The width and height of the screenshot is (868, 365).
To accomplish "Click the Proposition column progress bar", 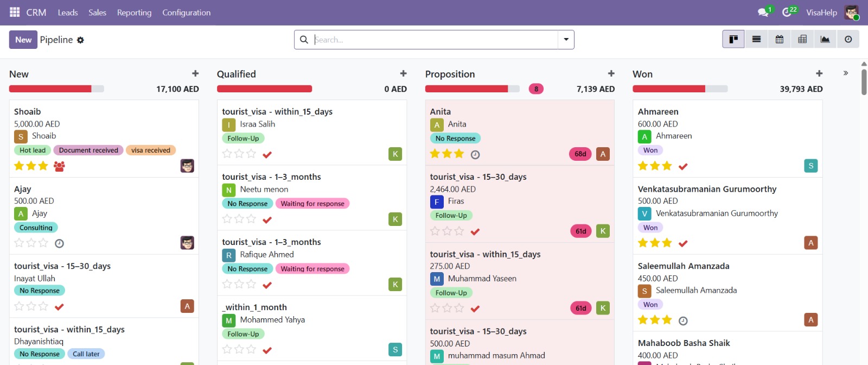I will 473,89.
